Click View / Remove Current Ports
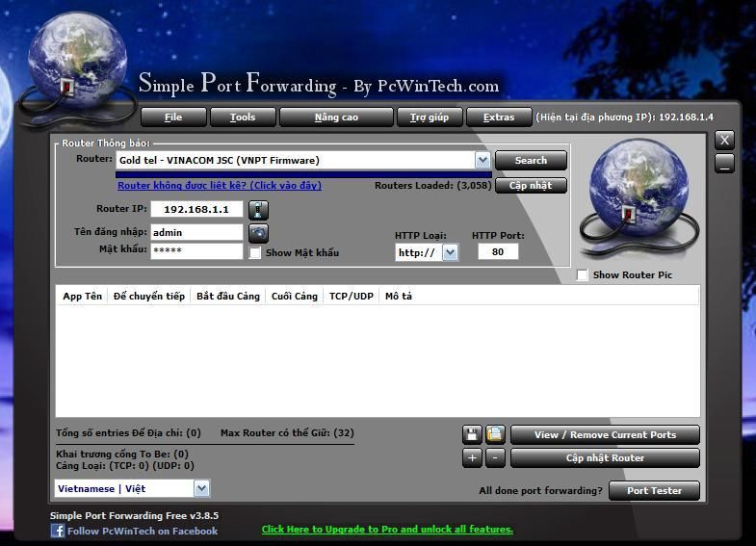This screenshot has height=546, width=756. (605, 434)
